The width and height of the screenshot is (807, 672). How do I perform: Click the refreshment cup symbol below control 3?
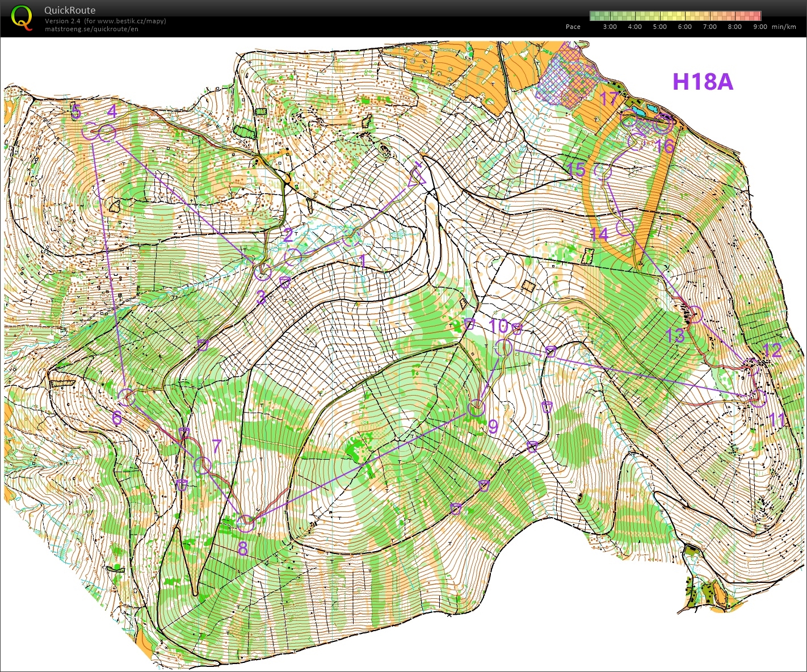pos(285,282)
